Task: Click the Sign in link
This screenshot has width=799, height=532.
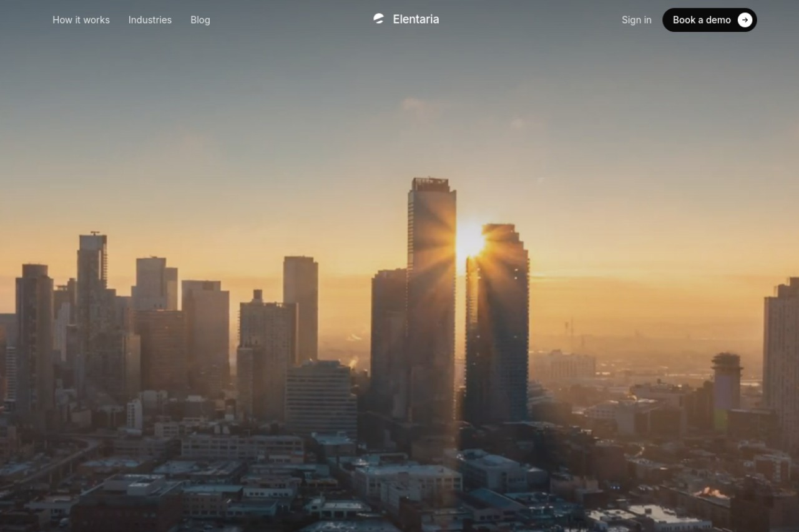Action: [637, 20]
